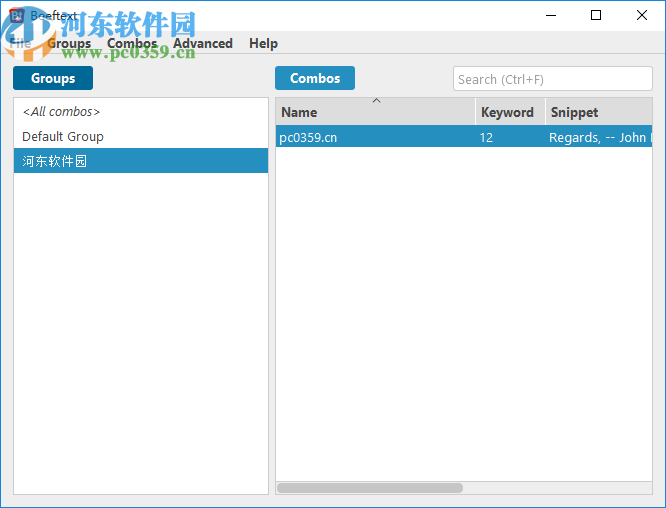Click the blue Combos button

tap(315, 78)
